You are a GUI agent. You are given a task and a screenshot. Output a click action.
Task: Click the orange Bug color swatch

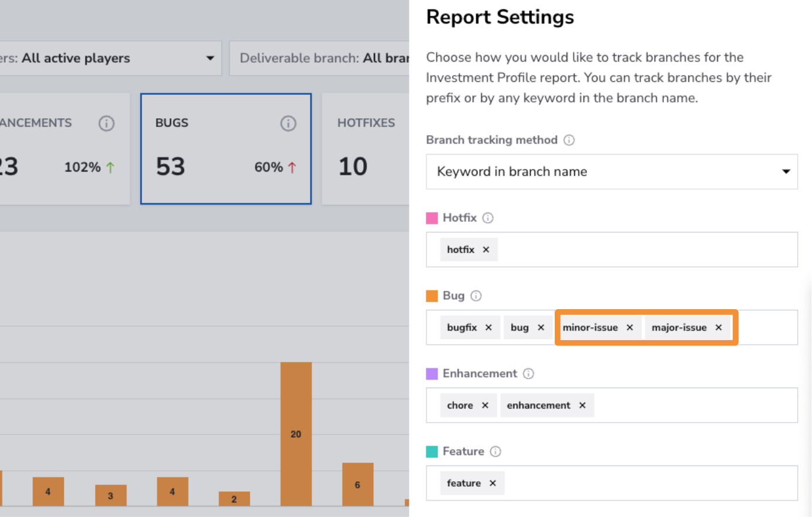point(432,296)
